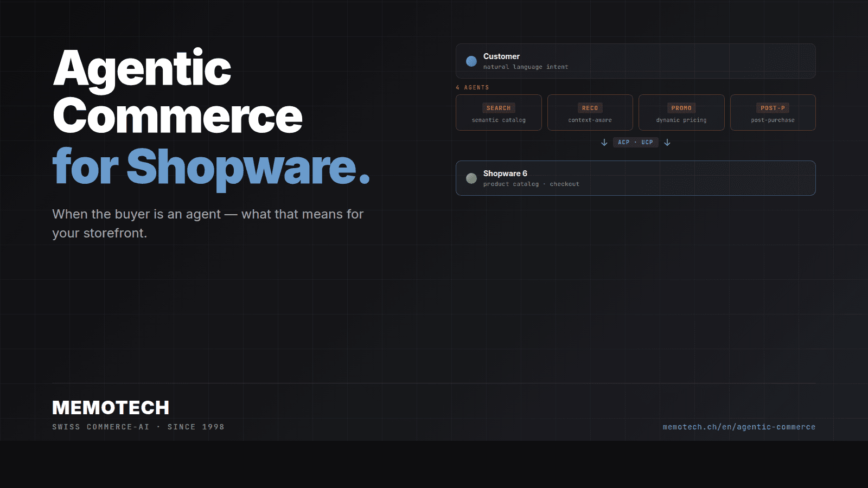The width and height of the screenshot is (868, 488).
Task: Expand the Customer natural language intent card
Action: 635,61
